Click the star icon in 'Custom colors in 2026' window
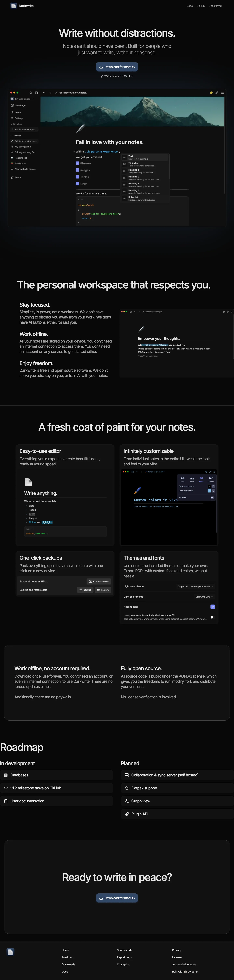 click(x=206, y=472)
